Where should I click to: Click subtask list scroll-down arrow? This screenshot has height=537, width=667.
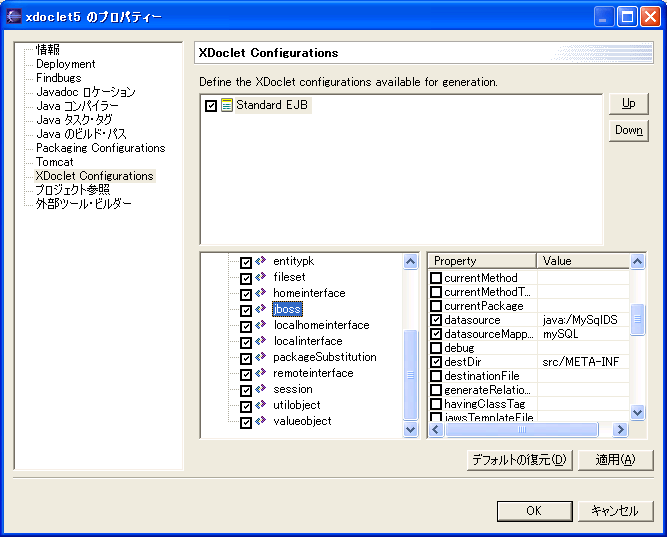pyautogui.click(x=410, y=429)
